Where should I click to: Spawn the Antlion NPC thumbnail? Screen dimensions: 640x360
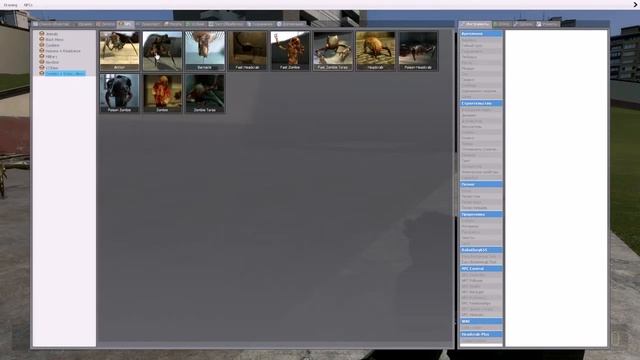(x=119, y=51)
